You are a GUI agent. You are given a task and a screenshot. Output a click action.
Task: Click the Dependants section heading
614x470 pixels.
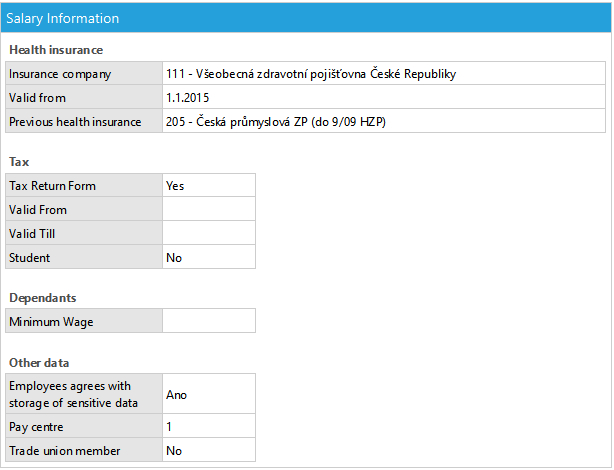coord(43,298)
